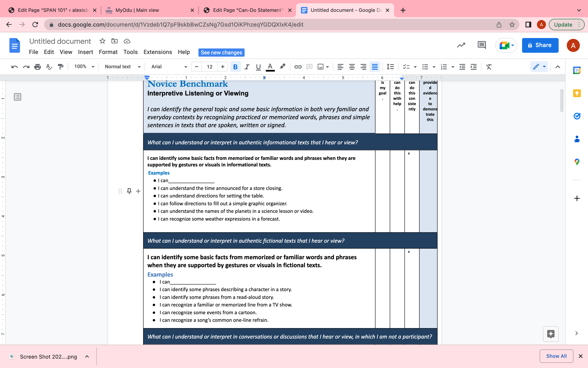Start a Google Meet call

click(x=506, y=45)
